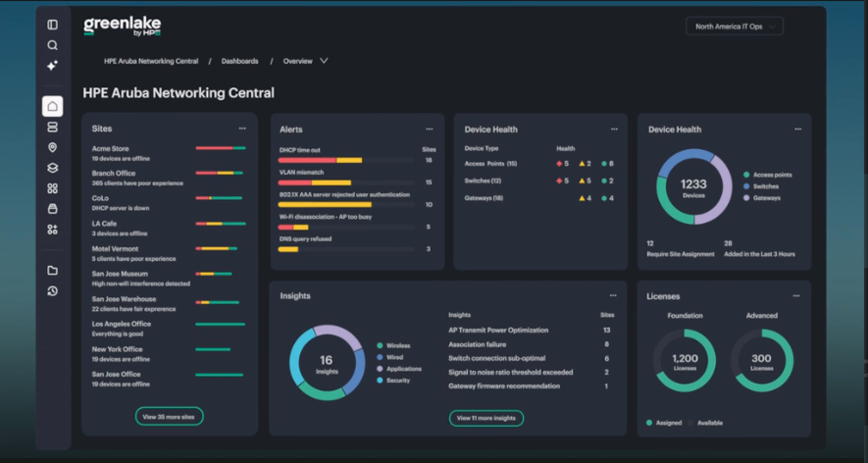Click the 16 Insights donut chart
The width and height of the screenshot is (868, 463).
327,363
